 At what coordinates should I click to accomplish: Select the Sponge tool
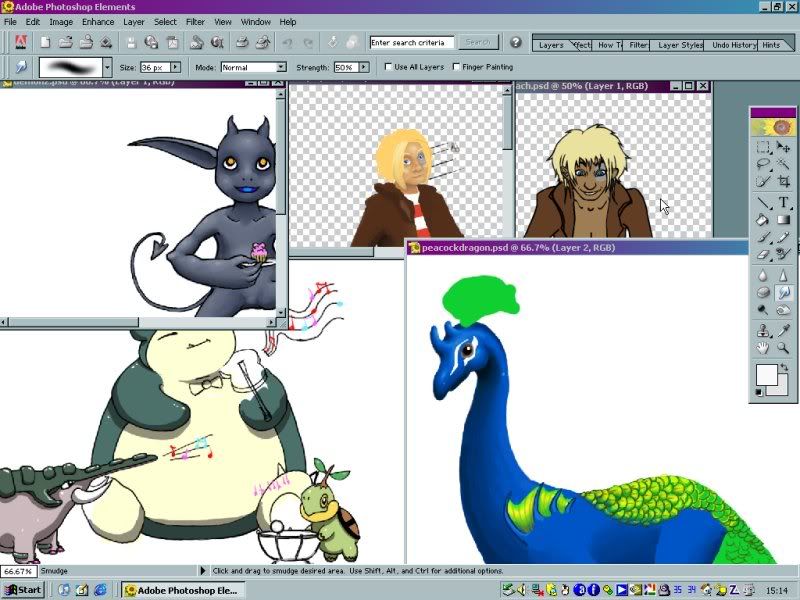tap(763, 292)
